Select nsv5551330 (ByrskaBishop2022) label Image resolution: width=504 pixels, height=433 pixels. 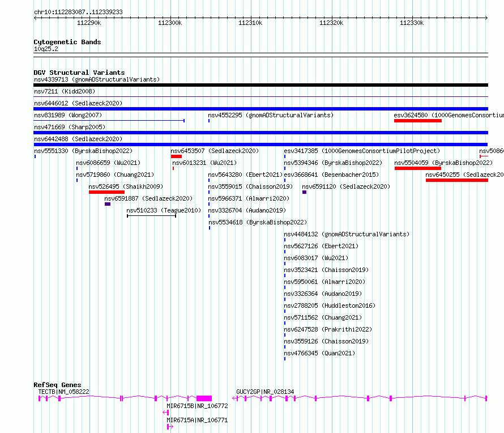83,151
